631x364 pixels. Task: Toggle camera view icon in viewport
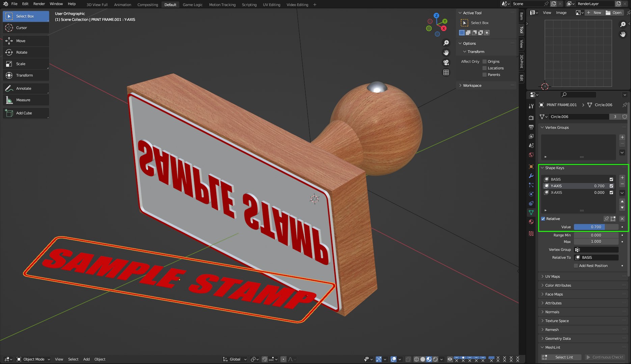click(446, 62)
